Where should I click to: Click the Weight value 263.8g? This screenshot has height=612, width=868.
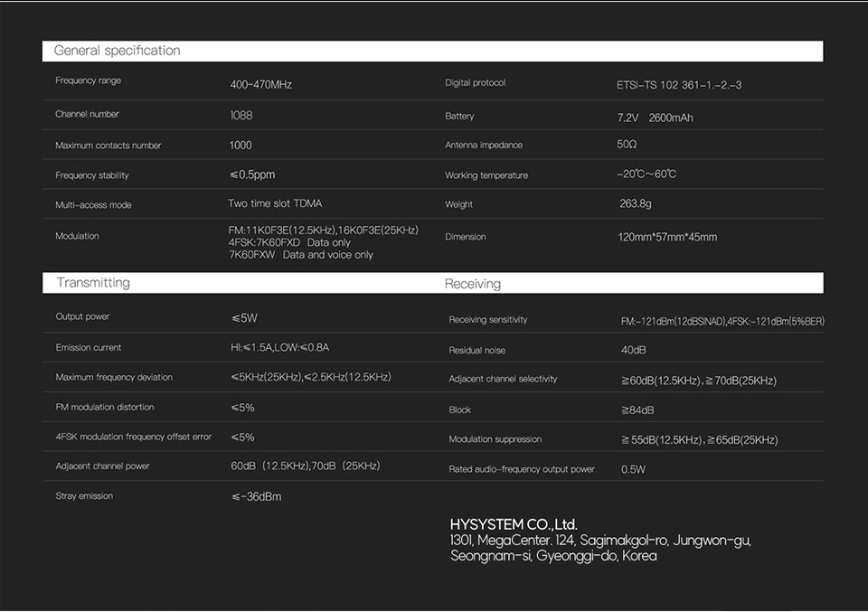coord(636,203)
